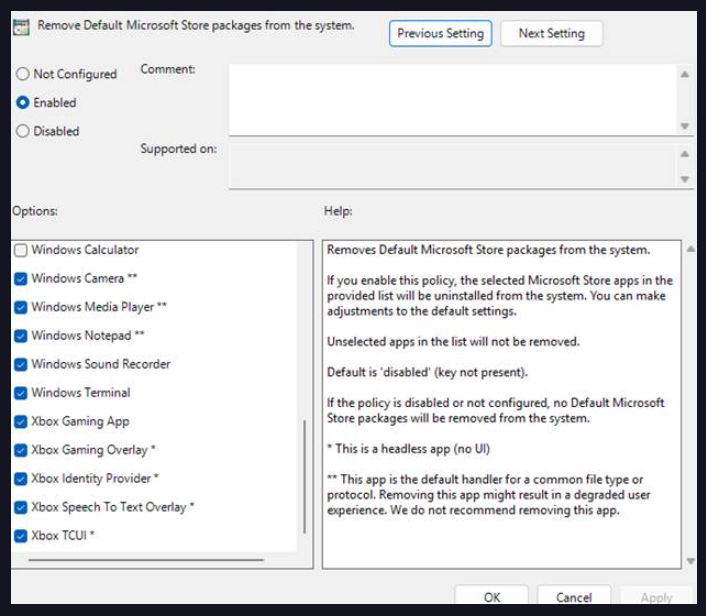Click the Supported on scroll up arrow
The image size is (706, 616).
click(685, 154)
